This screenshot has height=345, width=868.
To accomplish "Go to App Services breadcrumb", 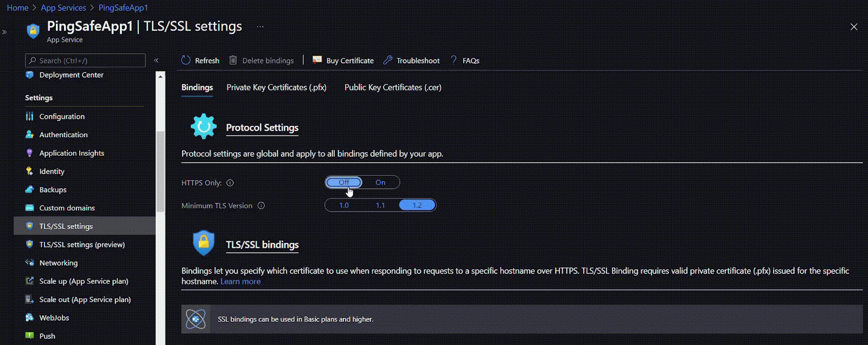I will (x=63, y=8).
